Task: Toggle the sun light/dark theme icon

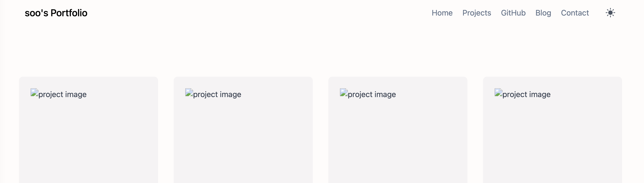Action: (610, 13)
